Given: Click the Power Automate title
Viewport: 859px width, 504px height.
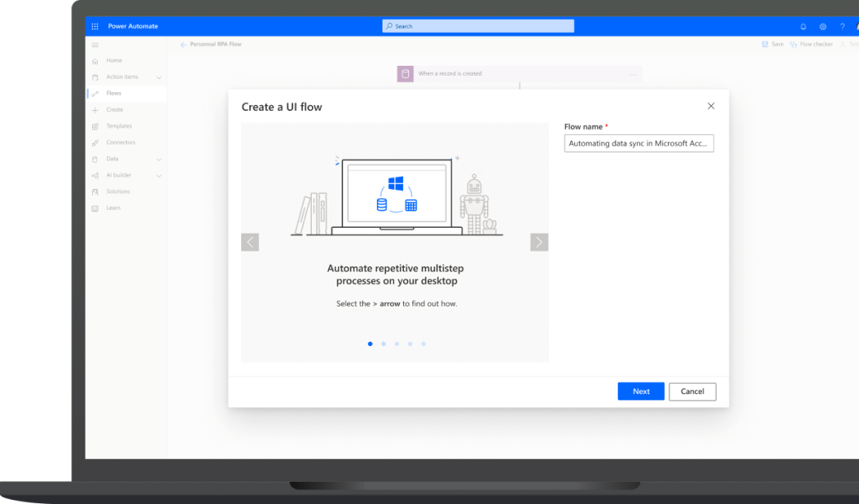Looking at the screenshot, I should (132, 26).
